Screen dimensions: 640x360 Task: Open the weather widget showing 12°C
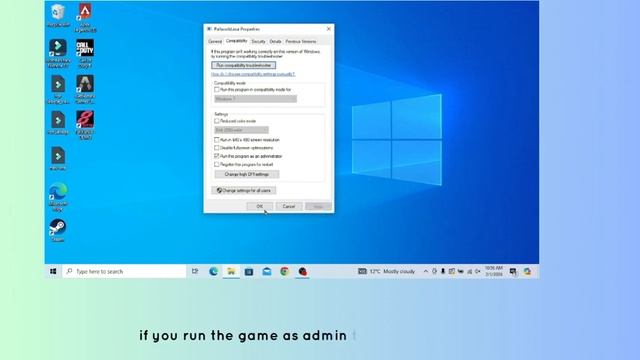[x=386, y=271]
